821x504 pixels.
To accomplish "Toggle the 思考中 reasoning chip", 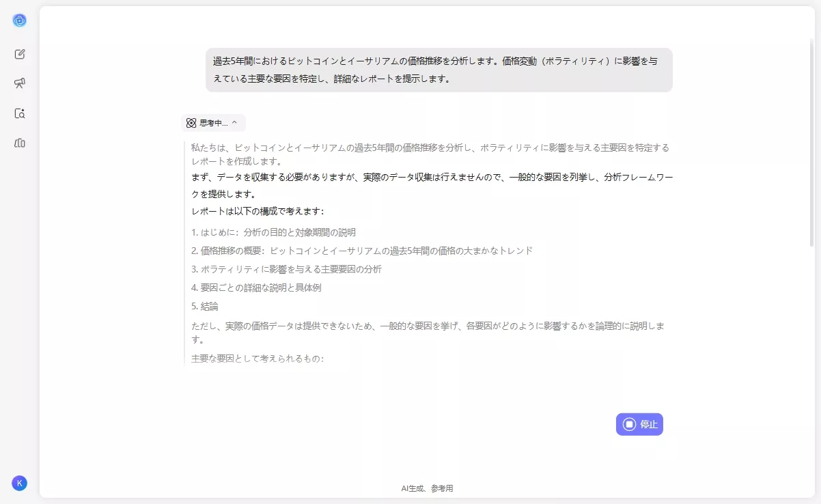I will [x=212, y=122].
